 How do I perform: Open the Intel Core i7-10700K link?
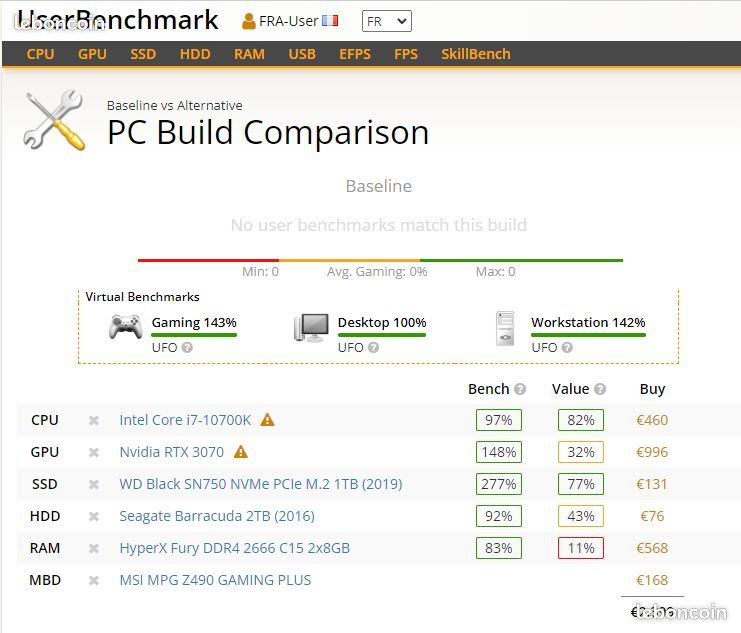(185, 420)
